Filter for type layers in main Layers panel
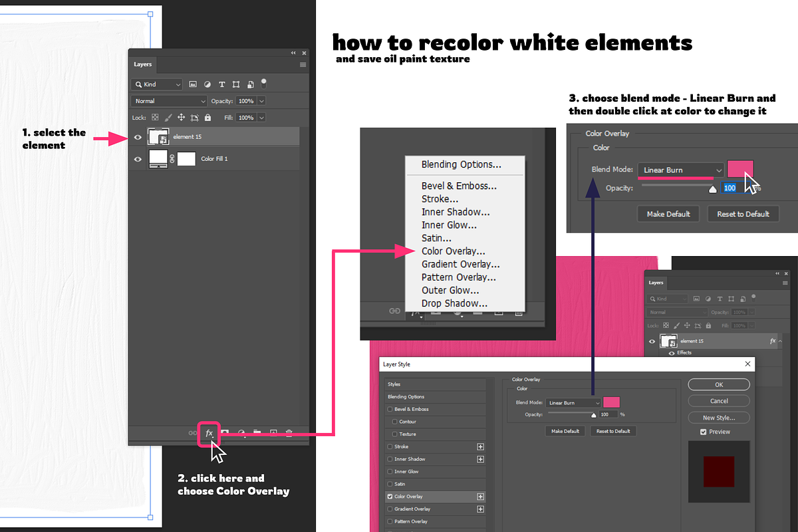Image resolution: width=798 pixels, height=532 pixels. (222, 84)
